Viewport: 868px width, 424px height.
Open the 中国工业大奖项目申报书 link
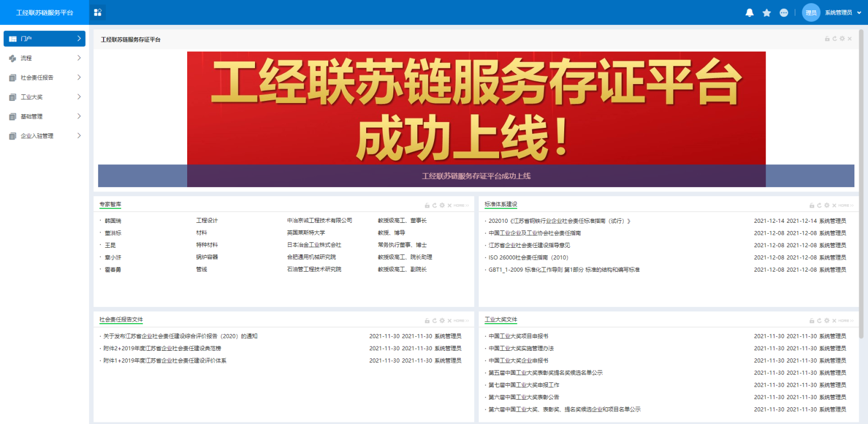coord(518,336)
